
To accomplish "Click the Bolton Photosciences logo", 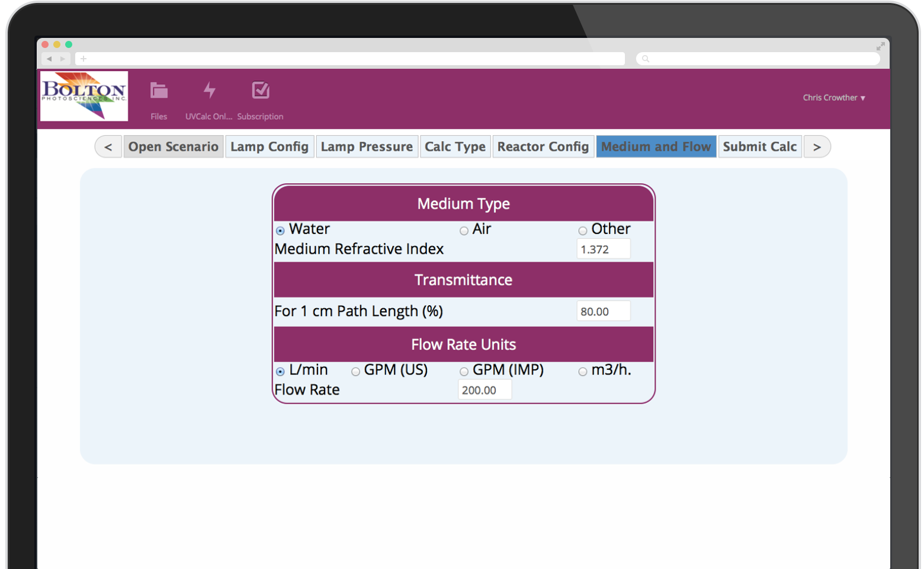I will tap(84, 96).
